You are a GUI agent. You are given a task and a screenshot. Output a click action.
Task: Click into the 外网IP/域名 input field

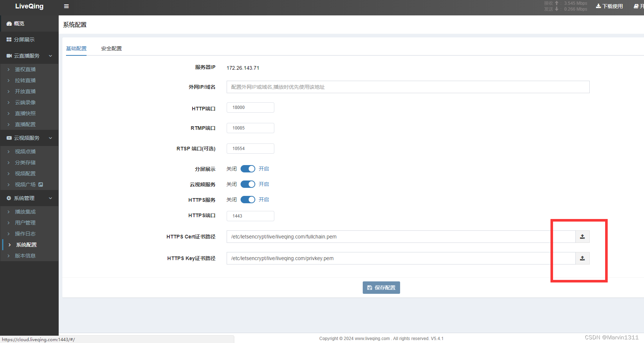click(408, 87)
